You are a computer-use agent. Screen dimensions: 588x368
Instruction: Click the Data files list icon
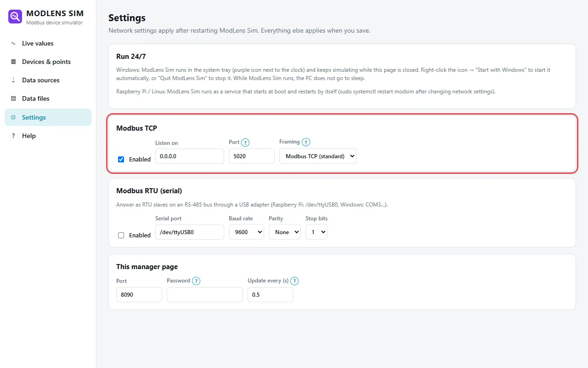13,98
